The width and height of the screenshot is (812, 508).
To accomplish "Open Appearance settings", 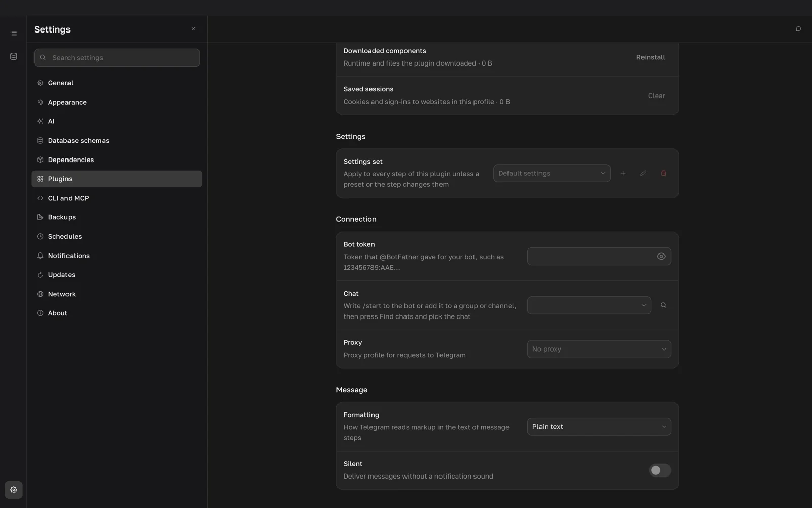I will tap(117, 102).
